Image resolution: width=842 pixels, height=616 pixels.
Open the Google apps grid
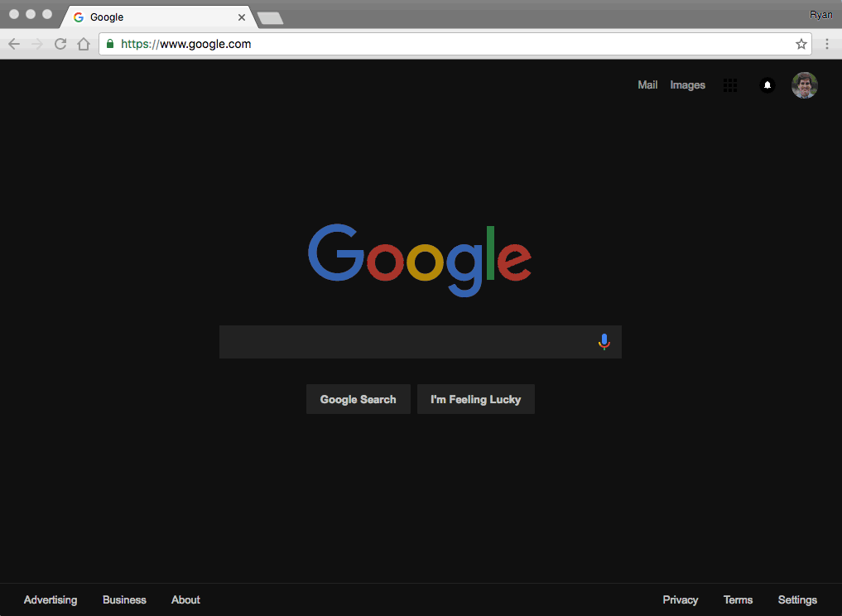[x=729, y=84]
